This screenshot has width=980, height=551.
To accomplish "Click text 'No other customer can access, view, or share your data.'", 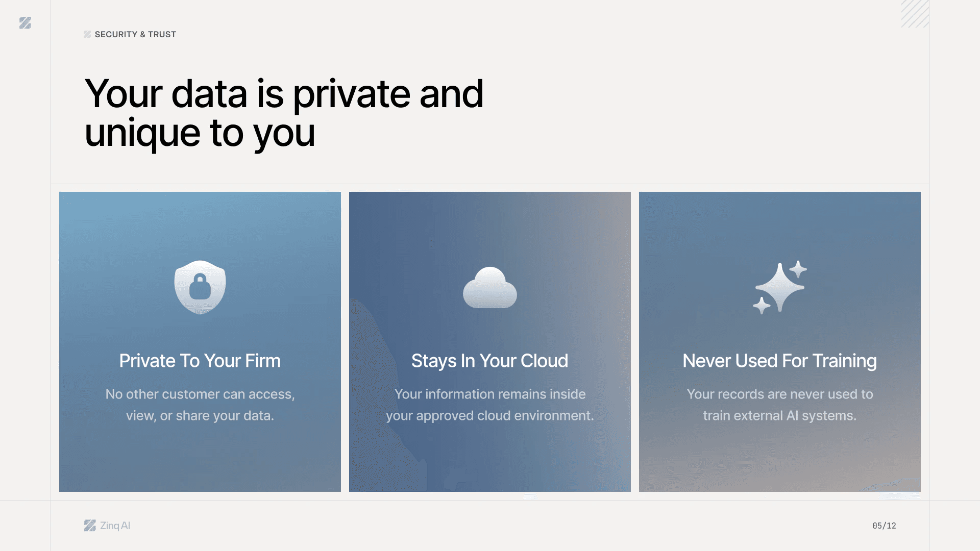I will (x=200, y=405).
